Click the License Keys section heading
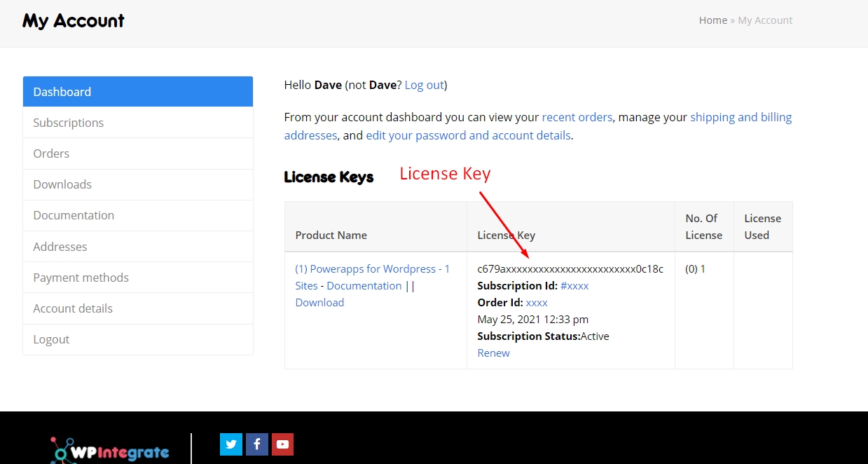This screenshot has height=464, width=868. pyautogui.click(x=329, y=177)
